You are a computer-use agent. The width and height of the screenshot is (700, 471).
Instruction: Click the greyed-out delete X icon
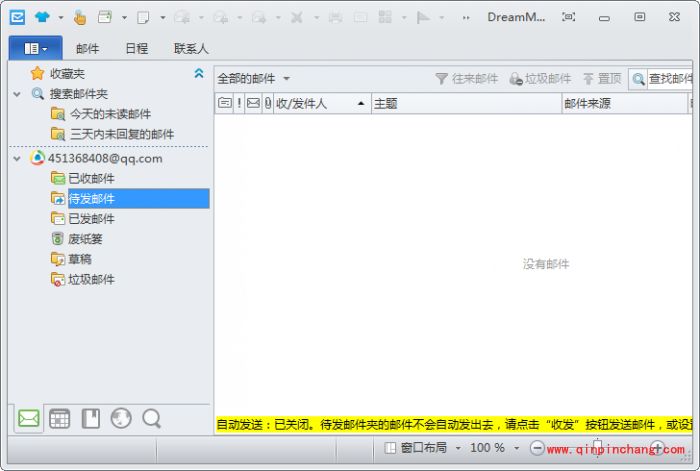[297, 17]
